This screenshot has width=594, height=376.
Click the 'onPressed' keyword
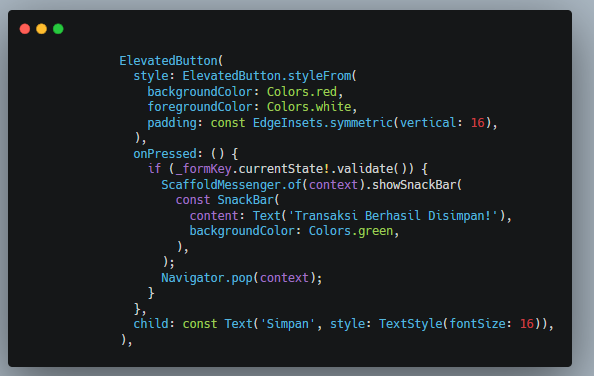pyautogui.click(x=165, y=154)
